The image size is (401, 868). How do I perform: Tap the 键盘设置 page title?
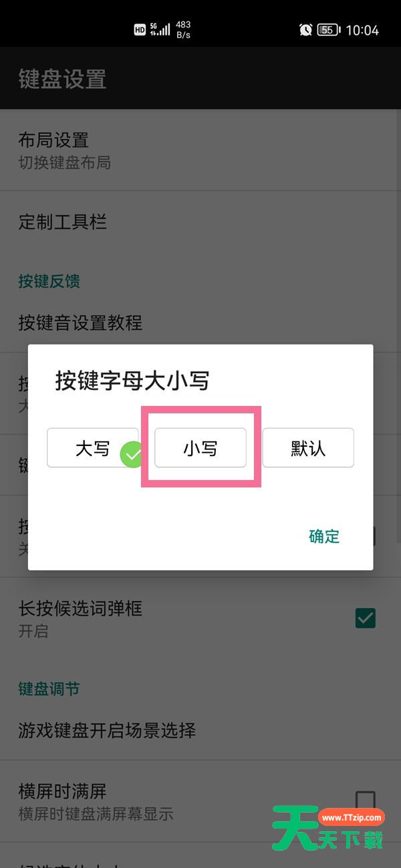click(62, 79)
